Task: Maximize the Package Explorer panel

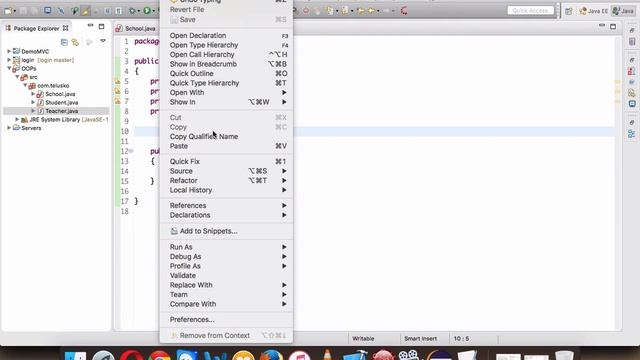Action: 101,27
